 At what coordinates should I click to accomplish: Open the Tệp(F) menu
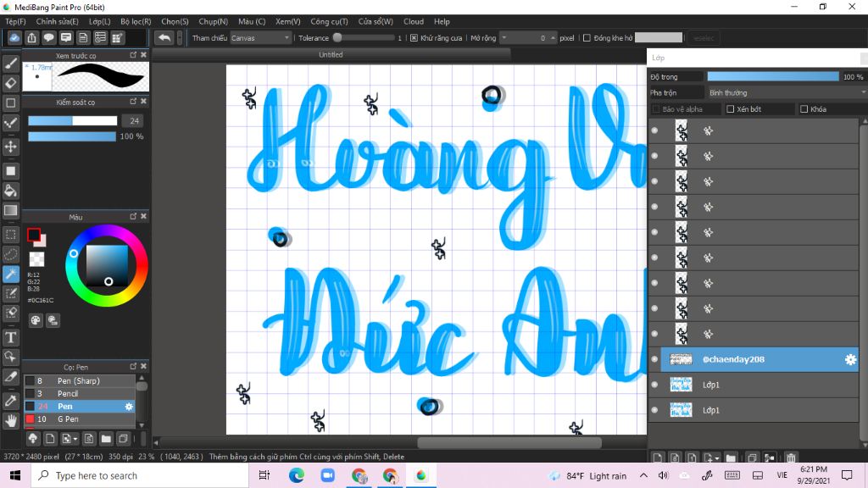pos(15,21)
